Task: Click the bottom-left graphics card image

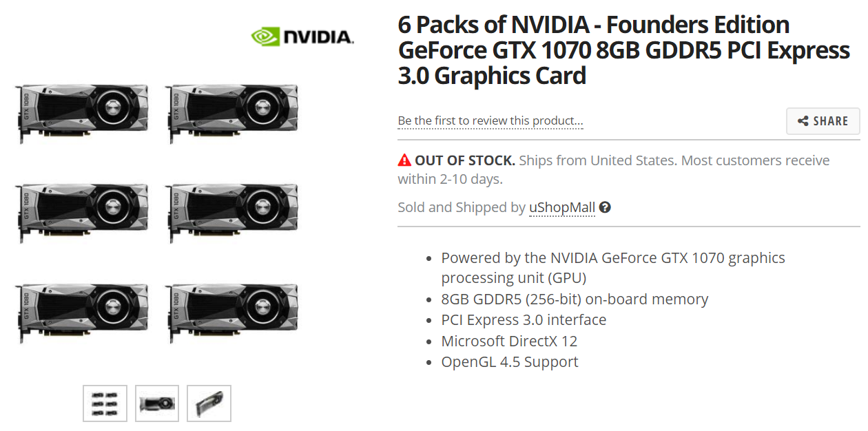Action: [x=82, y=311]
